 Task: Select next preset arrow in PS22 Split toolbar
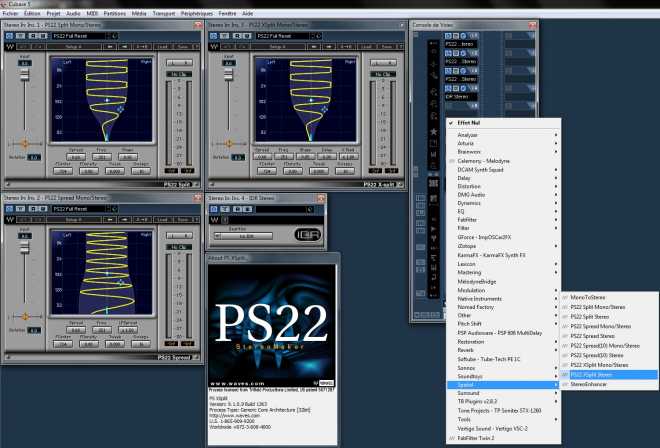point(125,46)
